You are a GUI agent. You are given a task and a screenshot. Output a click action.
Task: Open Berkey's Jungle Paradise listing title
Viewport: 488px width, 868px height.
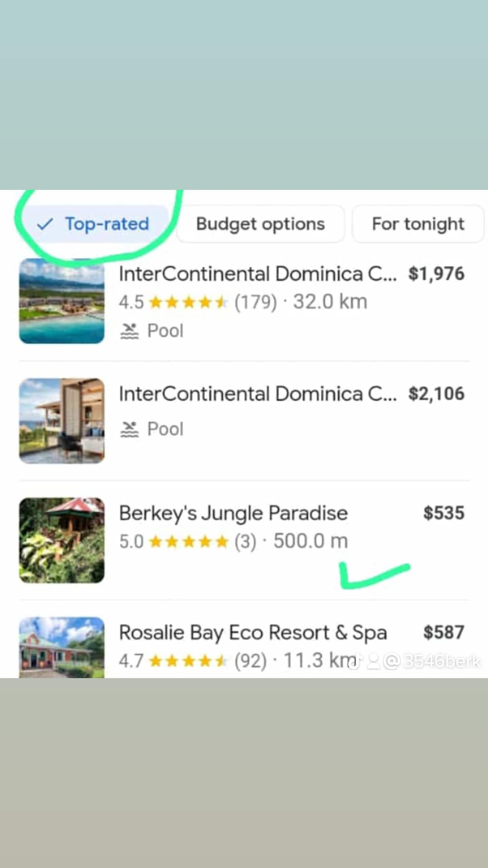233,513
